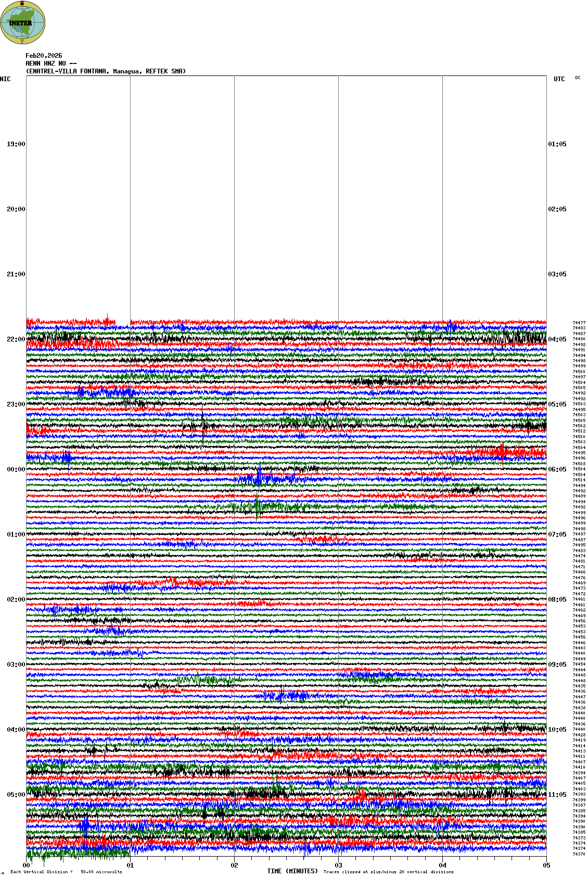588x879 pixels.
Task: Click the Traces clipped footnote text
Action: coord(388,872)
